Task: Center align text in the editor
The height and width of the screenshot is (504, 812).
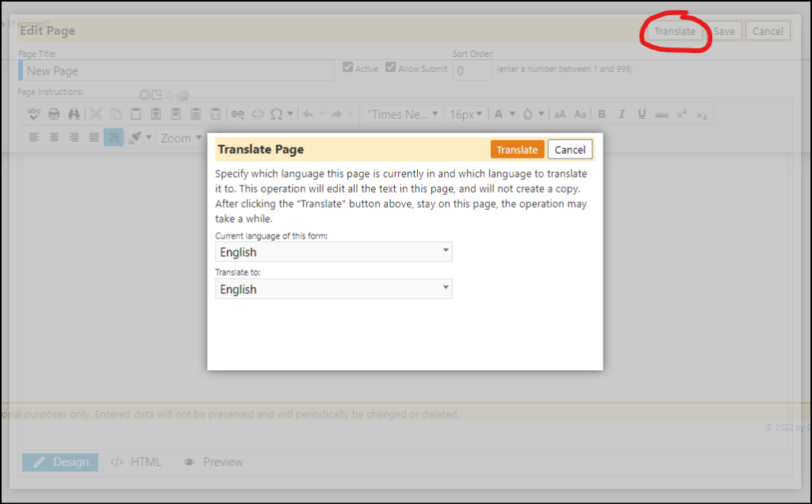Action: pyautogui.click(x=54, y=137)
